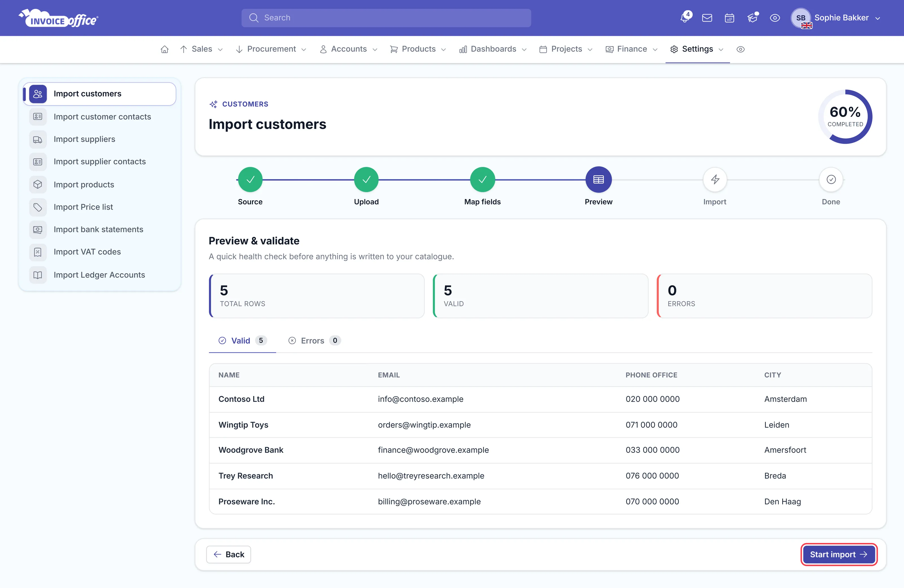Click the Source step checkmark

250,179
